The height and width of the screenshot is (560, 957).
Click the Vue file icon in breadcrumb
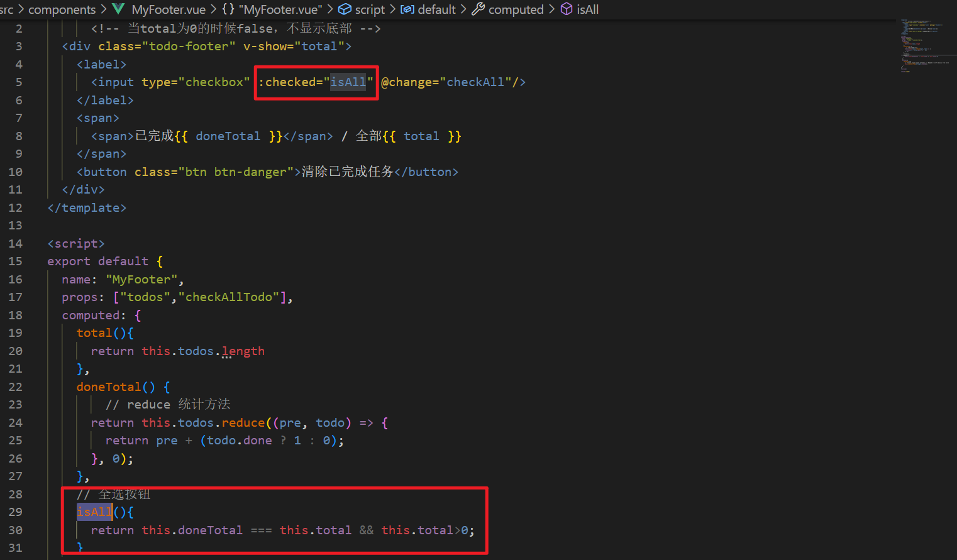coord(118,9)
